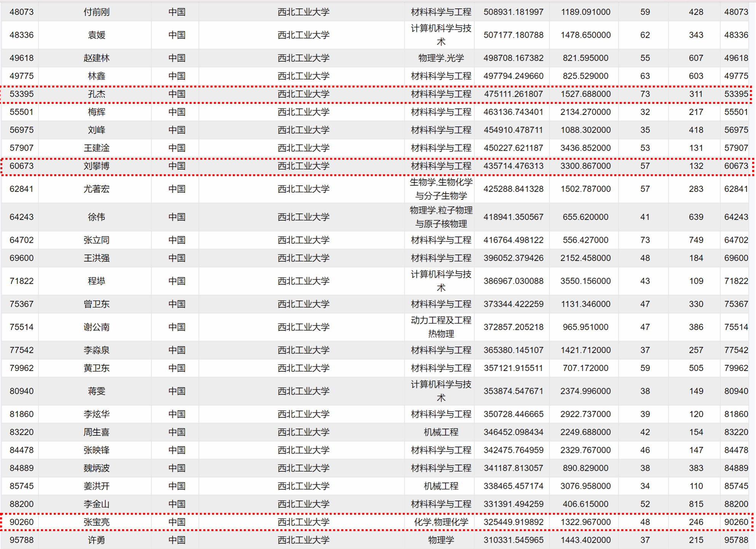Click the name cell 尤著宏

(96, 189)
